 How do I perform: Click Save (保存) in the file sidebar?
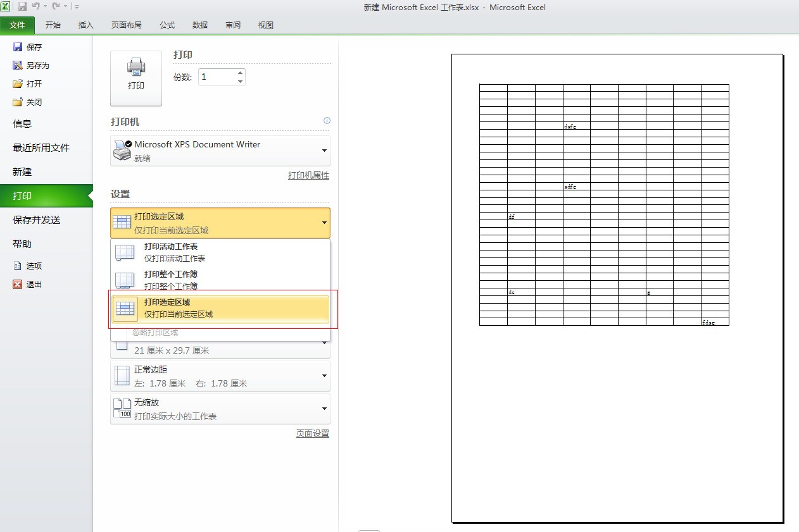pyautogui.click(x=34, y=47)
